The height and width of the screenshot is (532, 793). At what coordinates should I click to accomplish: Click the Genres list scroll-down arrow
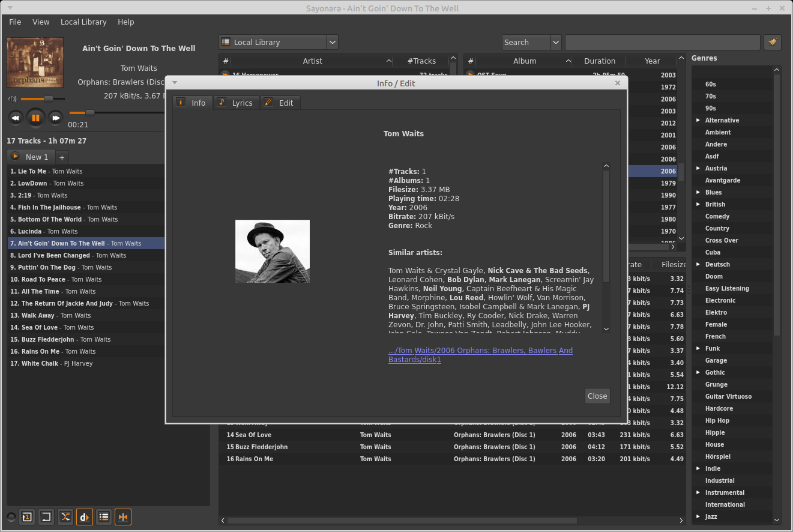click(777, 520)
